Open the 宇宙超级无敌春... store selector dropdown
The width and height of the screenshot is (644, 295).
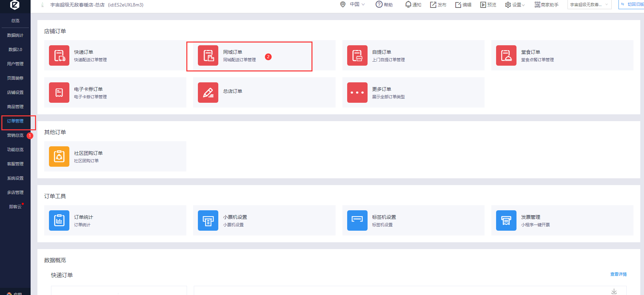[x=590, y=4]
